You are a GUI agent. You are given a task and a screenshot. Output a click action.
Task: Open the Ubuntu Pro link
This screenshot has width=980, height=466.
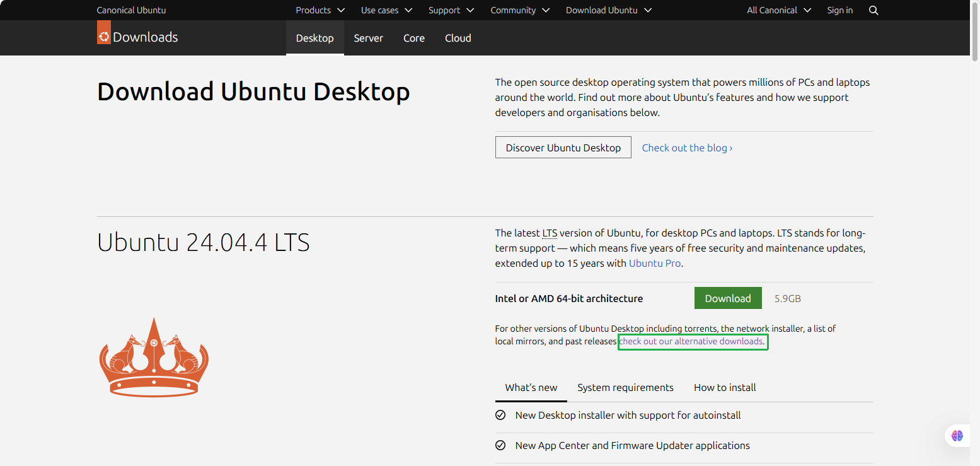655,263
